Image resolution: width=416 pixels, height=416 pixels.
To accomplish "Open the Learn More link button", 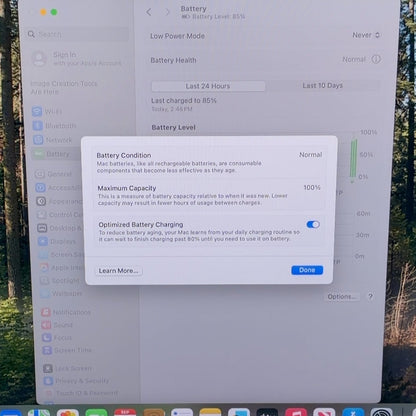I will 118,271.
